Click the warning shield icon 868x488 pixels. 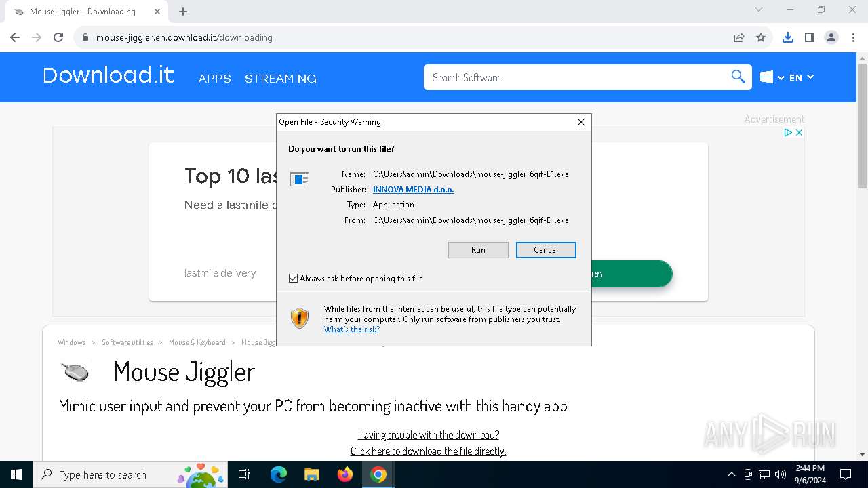coord(299,318)
